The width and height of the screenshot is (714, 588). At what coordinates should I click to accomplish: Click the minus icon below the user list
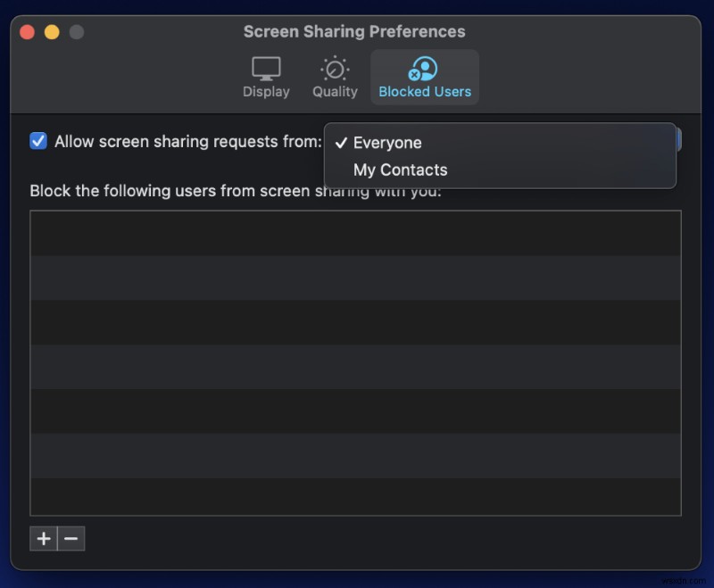[x=71, y=538]
